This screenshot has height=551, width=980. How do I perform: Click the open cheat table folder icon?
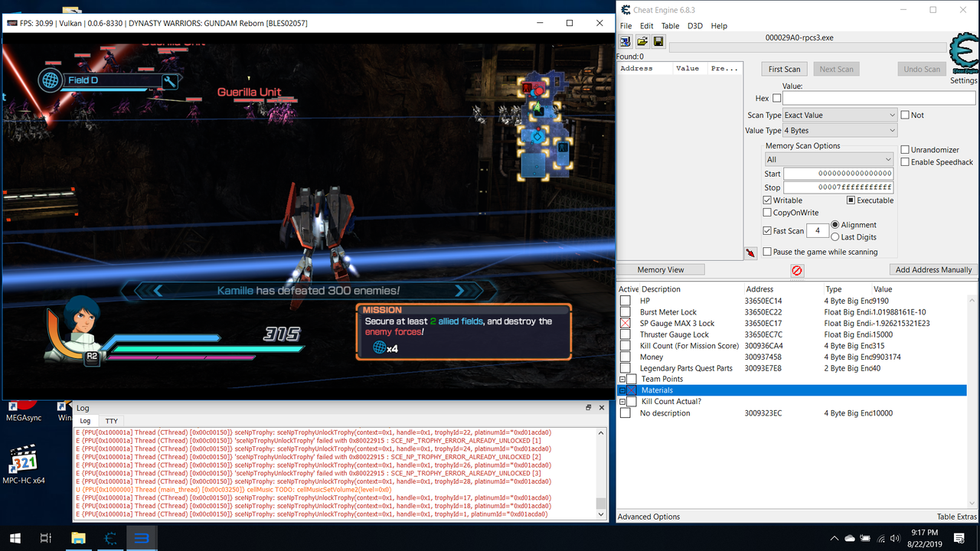[x=642, y=41]
